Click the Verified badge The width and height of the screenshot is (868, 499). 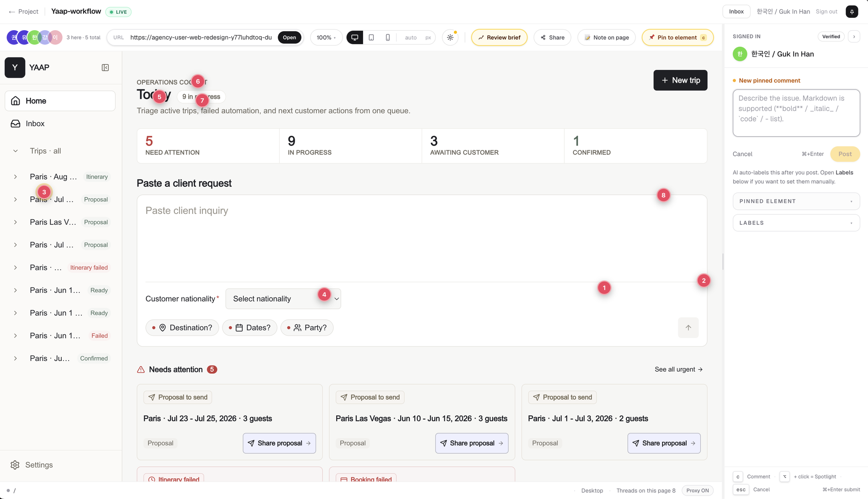coord(831,37)
